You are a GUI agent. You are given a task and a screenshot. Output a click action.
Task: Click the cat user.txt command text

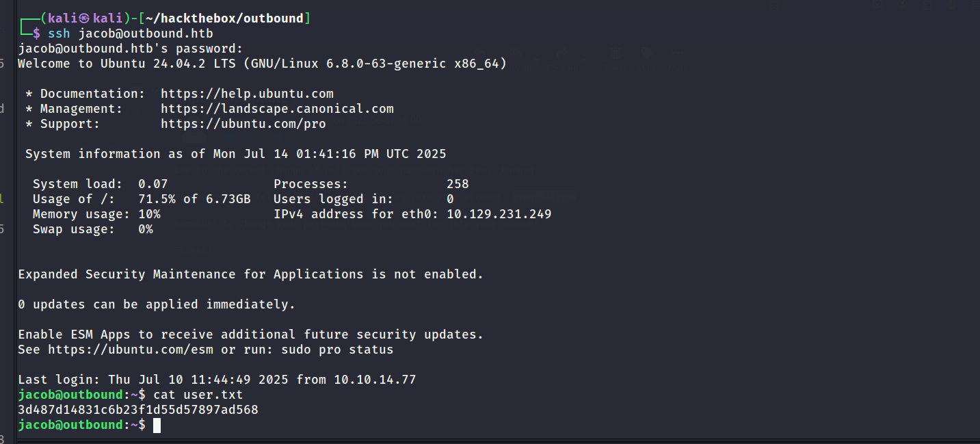click(198, 395)
